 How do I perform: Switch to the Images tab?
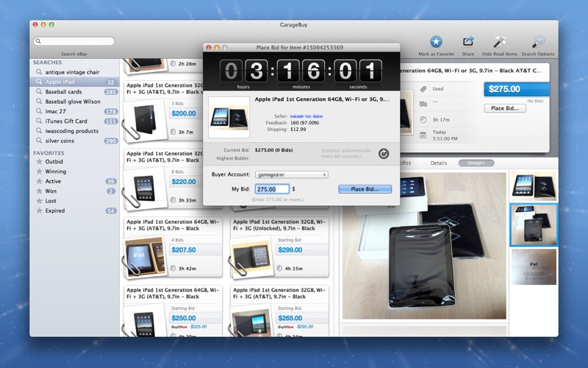[x=476, y=163]
